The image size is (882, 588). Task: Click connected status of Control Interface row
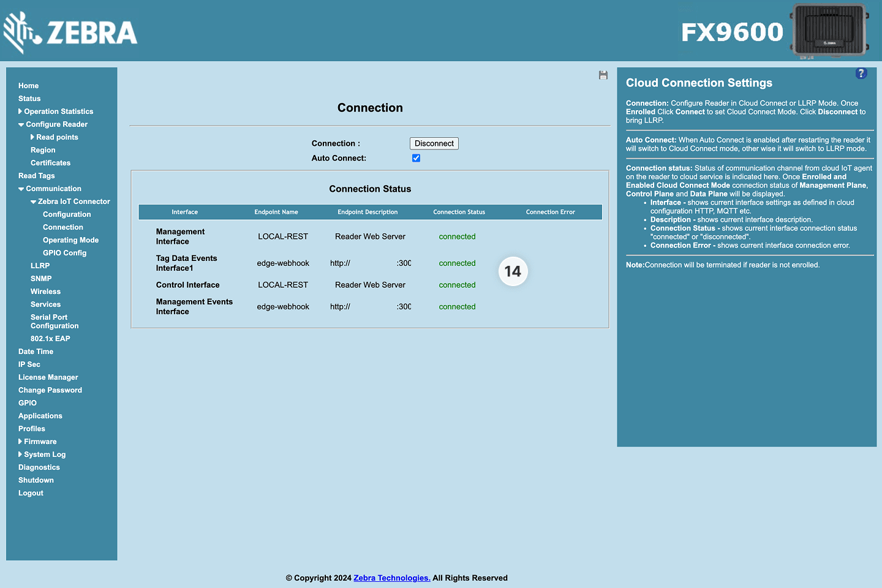click(x=457, y=285)
